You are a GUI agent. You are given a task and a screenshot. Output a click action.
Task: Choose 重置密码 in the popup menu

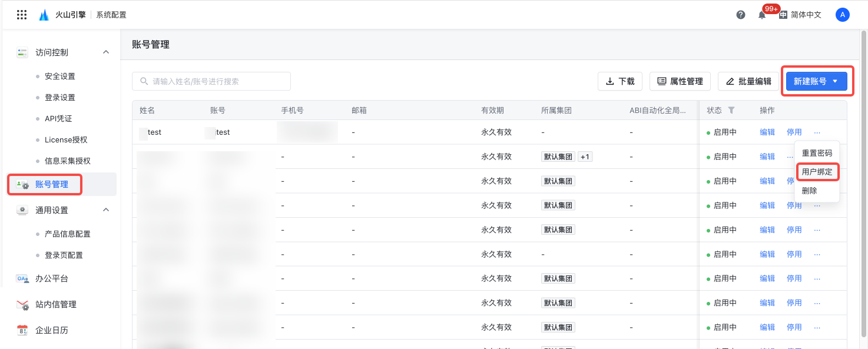click(817, 153)
